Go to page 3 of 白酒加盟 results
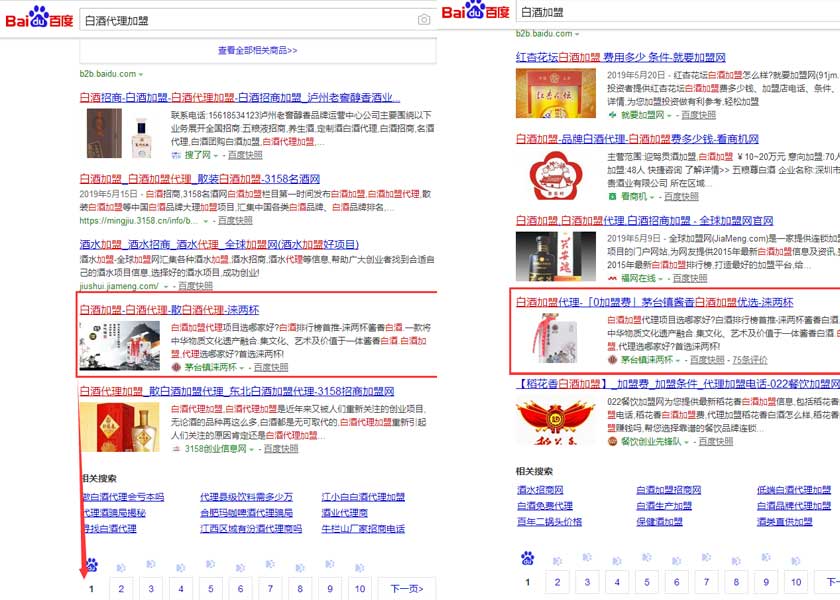The image size is (840, 600). coord(587,582)
